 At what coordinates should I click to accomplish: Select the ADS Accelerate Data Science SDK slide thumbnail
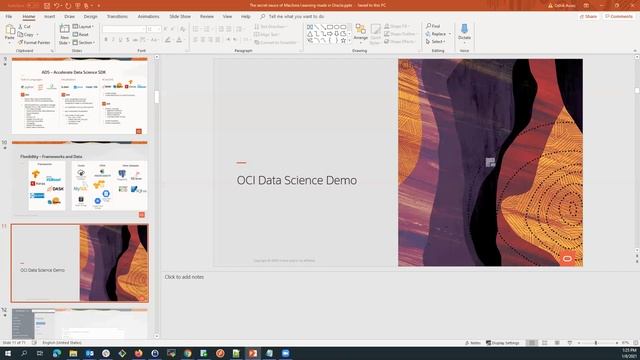pos(80,96)
